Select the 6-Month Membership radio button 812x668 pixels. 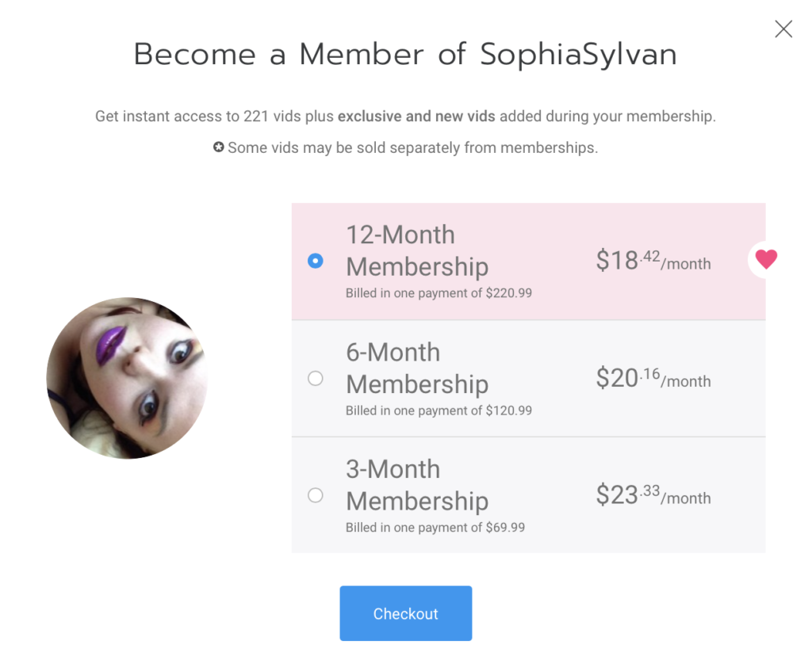(x=316, y=378)
